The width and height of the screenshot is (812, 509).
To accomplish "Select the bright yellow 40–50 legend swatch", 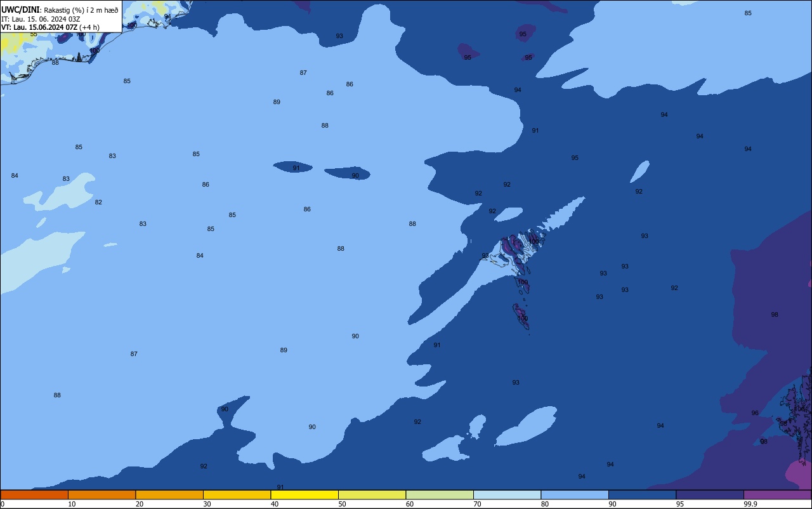I will point(304,494).
